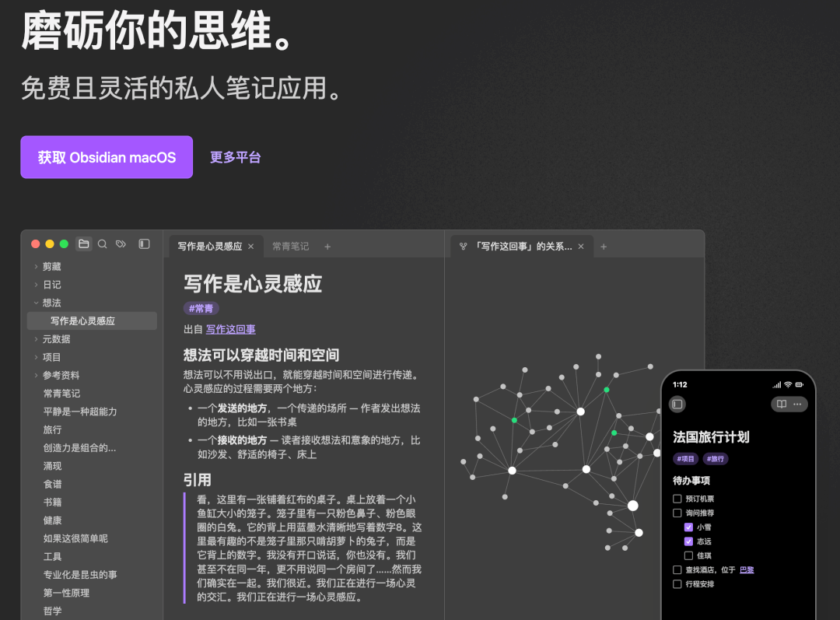Image resolution: width=840 pixels, height=620 pixels.
Task: Open the 食谱 note
Action: coord(53,485)
